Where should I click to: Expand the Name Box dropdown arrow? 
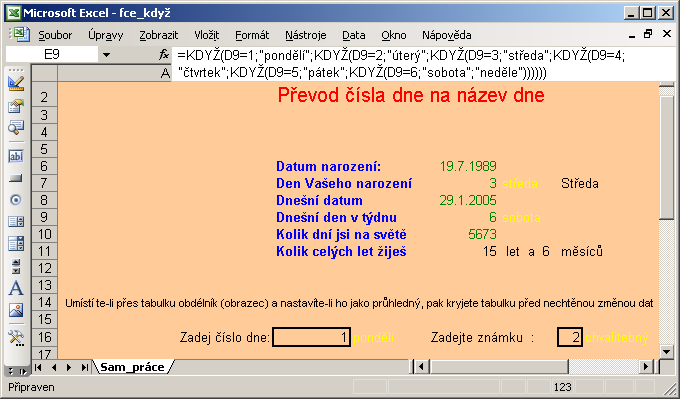click(x=106, y=55)
